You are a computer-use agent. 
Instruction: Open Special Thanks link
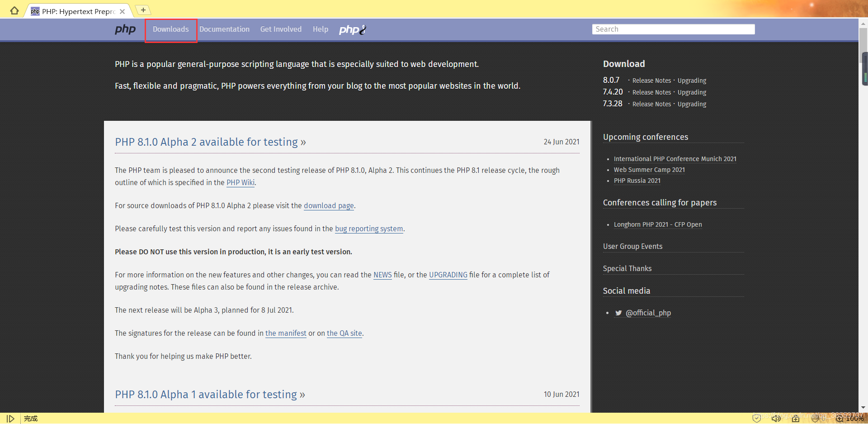pyautogui.click(x=627, y=269)
